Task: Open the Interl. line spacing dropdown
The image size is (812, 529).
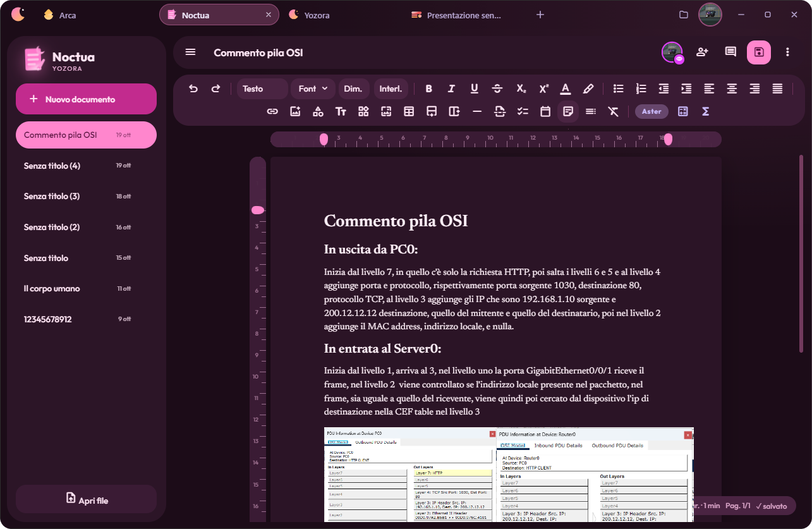Action: [x=391, y=89]
